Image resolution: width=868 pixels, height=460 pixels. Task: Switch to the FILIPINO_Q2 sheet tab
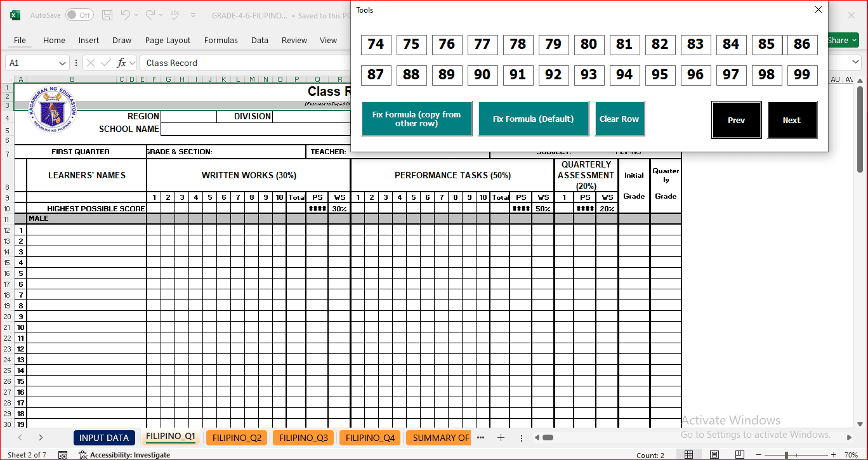237,438
